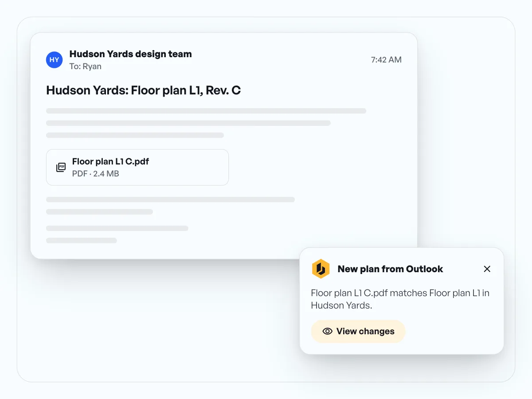The width and height of the screenshot is (532, 399).
Task: Click the email subject Hudson Yards: Floor plan L1, Rev. C
Action: [x=144, y=90]
